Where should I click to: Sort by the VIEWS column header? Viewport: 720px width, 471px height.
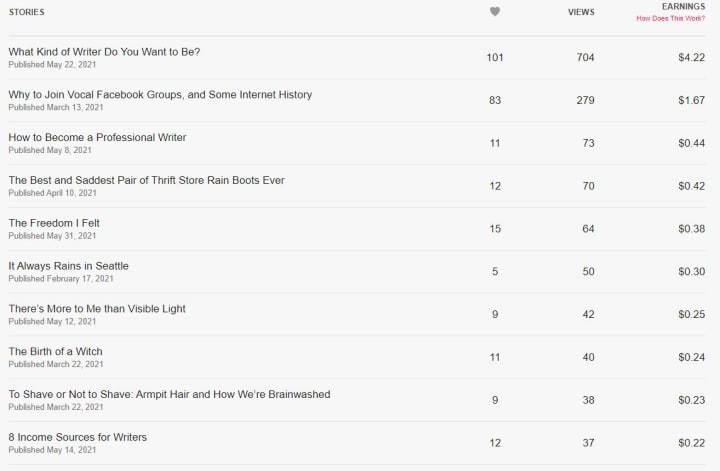pos(581,12)
